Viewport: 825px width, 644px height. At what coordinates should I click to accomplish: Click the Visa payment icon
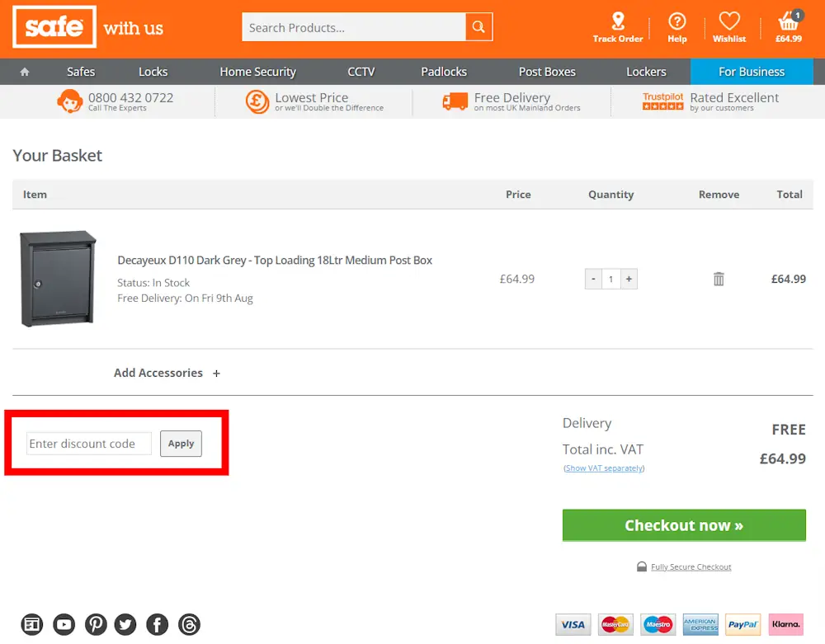573,624
